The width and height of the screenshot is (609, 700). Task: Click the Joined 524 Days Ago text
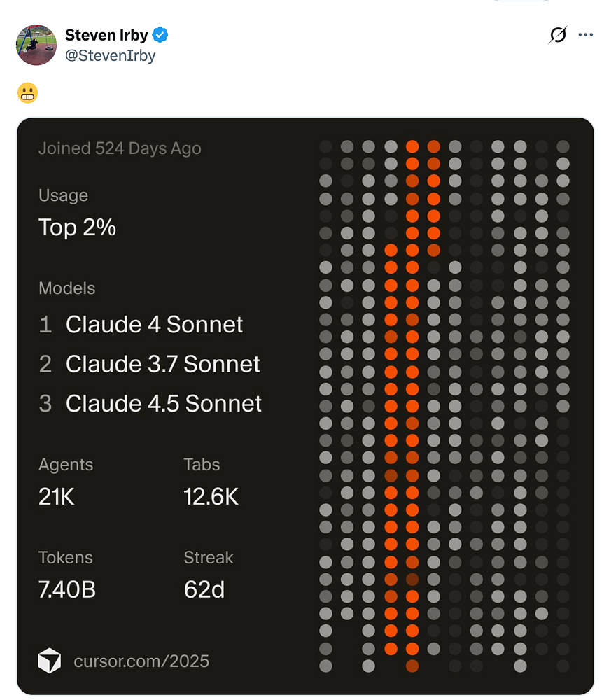coord(120,148)
